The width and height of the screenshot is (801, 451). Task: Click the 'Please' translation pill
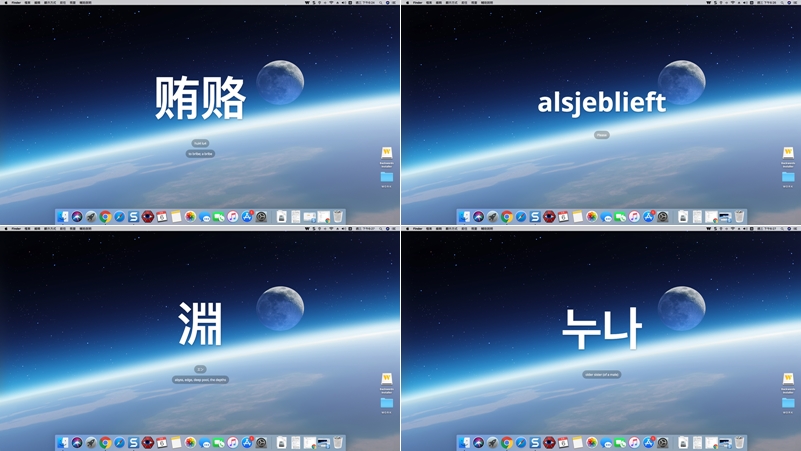(x=602, y=135)
